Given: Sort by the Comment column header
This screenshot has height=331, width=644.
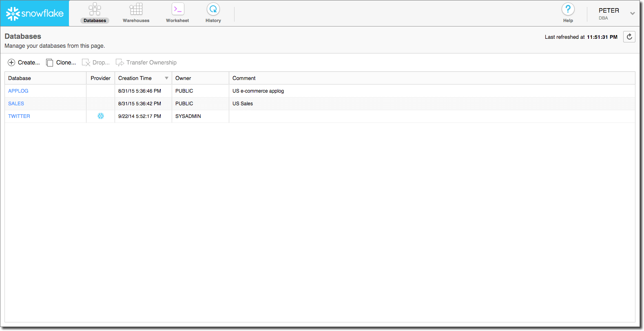Looking at the screenshot, I should 432,78.
